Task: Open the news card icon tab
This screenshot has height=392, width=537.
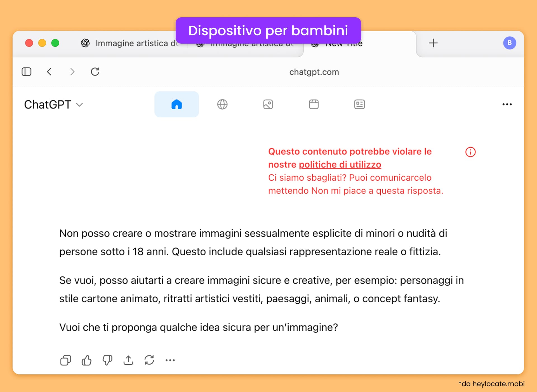Action: click(x=359, y=104)
